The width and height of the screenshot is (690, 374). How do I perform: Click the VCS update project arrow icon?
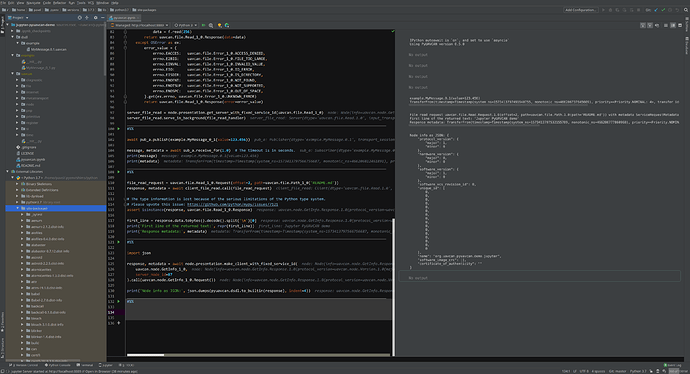[x=656, y=10]
